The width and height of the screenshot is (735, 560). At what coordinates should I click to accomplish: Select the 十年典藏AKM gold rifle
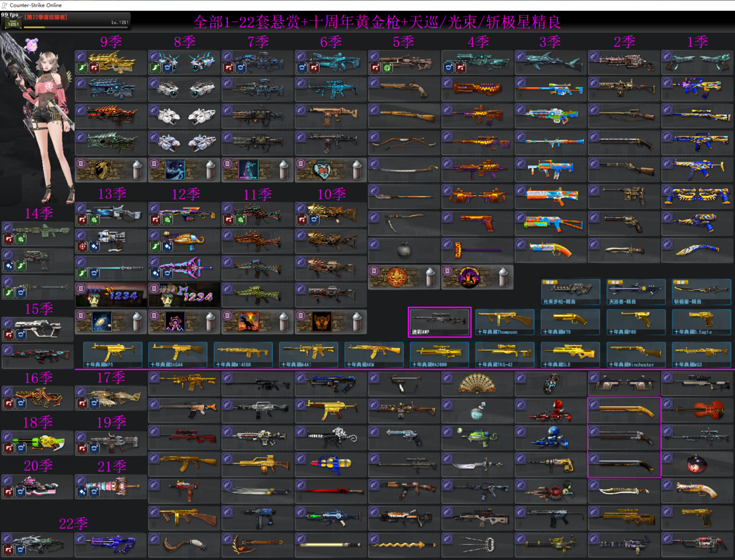point(374,355)
